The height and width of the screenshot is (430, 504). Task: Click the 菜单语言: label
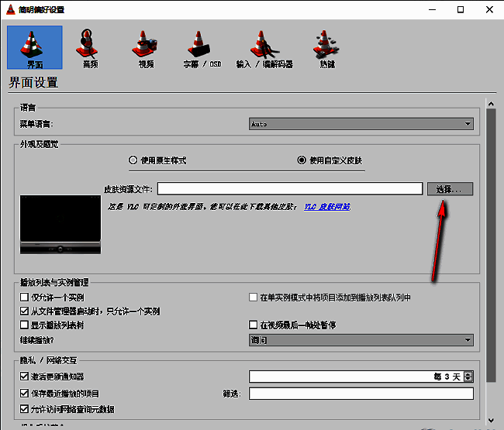pos(36,124)
